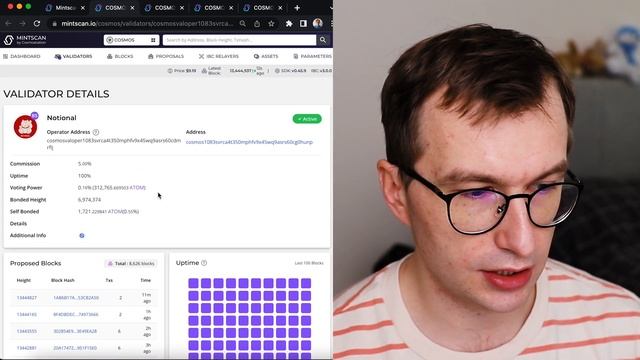The image size is (640, 360).
Task: Click the Total blocks badge in Proposed Blocks
Action: [x=131, y=264]
